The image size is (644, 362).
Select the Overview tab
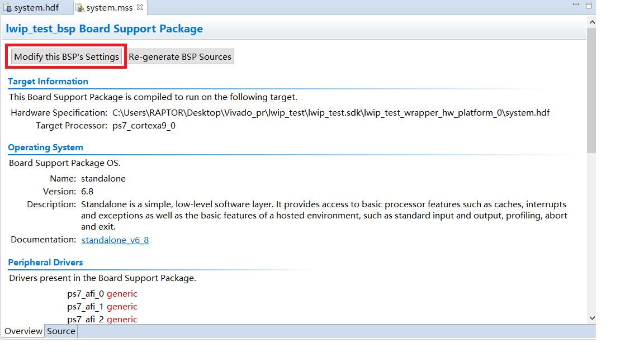point(23,331)
